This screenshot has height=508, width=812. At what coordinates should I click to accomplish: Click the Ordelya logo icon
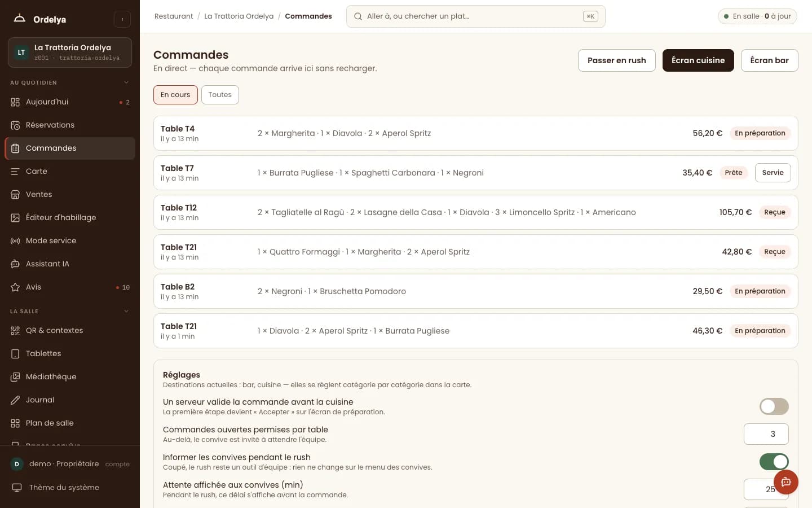pyautogui.click(x=20, y=19)
